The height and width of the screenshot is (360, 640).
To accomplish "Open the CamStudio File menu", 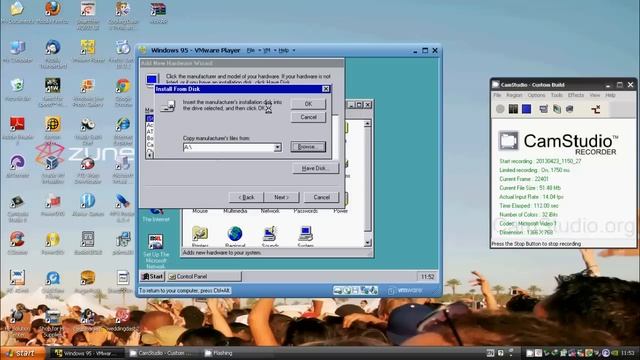I will click(x=497, y=95).
